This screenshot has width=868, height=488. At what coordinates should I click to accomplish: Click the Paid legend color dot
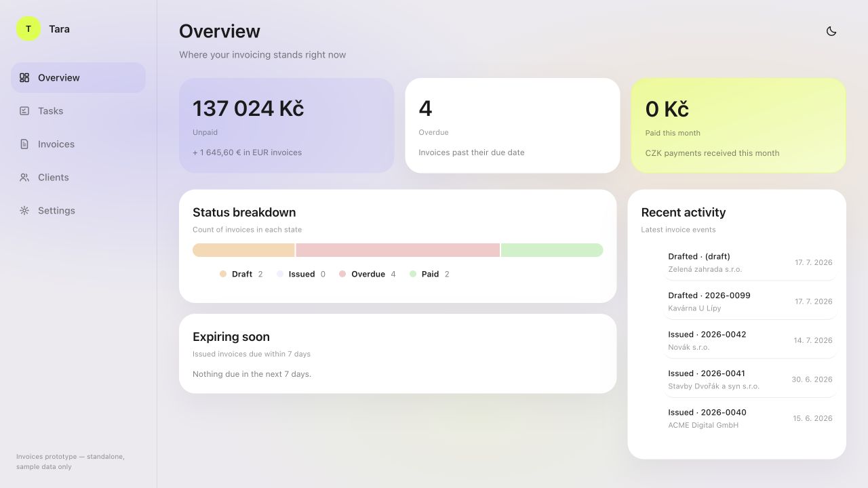click(x=413, y=274)
